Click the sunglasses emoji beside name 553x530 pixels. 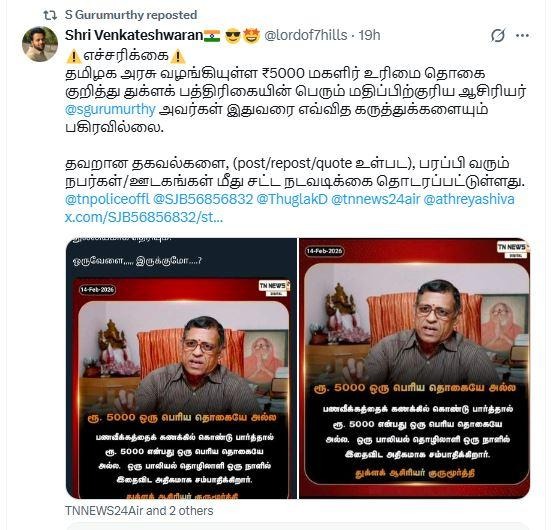(233, 35)
